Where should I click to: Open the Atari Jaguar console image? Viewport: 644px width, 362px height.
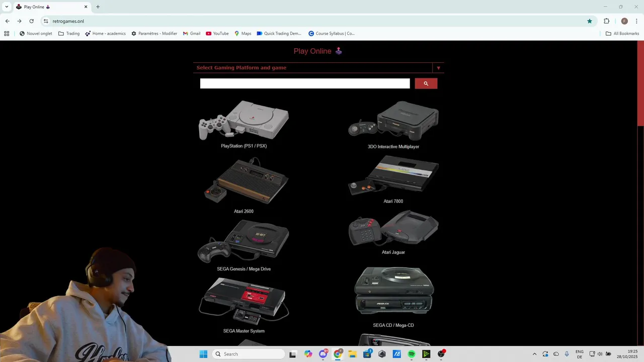(393, 228)
